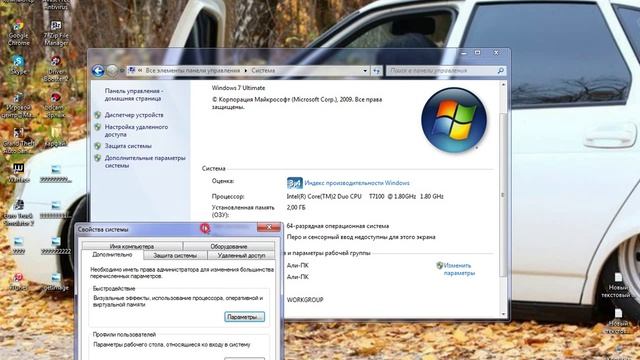Switch to Имя компьютера tab
This screenshot has width=640, height=360.
click(x=132, y=246)
